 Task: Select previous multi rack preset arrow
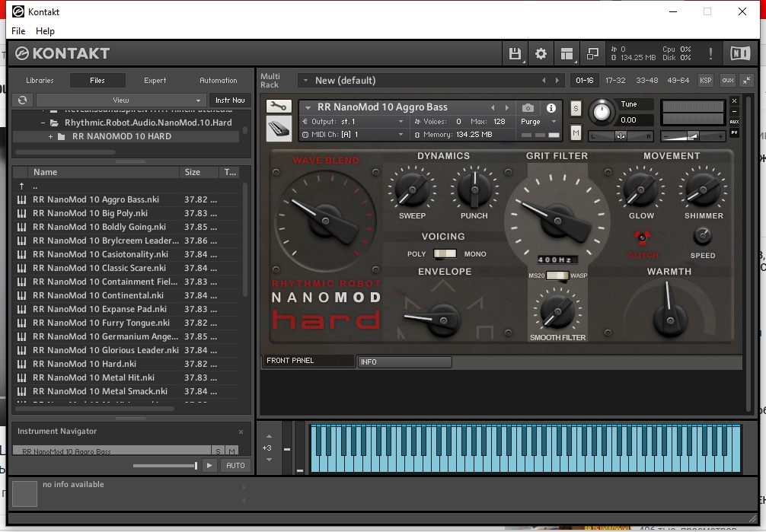(544, 81)
